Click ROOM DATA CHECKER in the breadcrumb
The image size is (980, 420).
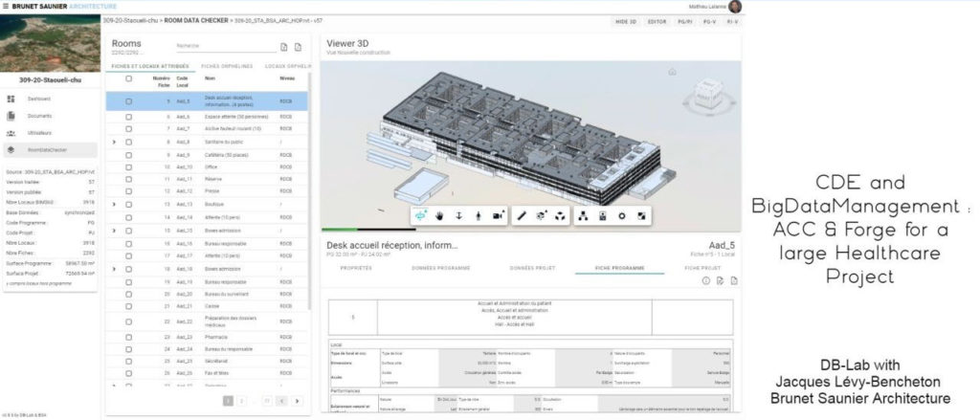tap(195, 21)
